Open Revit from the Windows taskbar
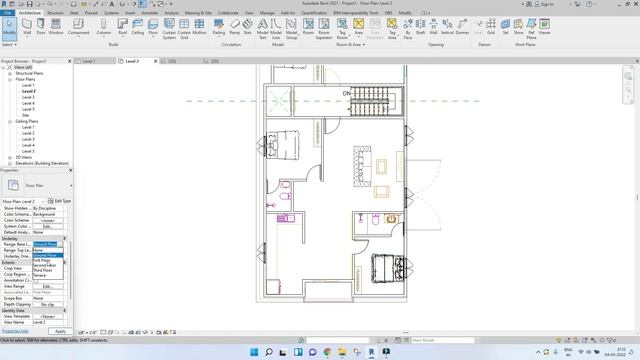 tap(371, 352)
